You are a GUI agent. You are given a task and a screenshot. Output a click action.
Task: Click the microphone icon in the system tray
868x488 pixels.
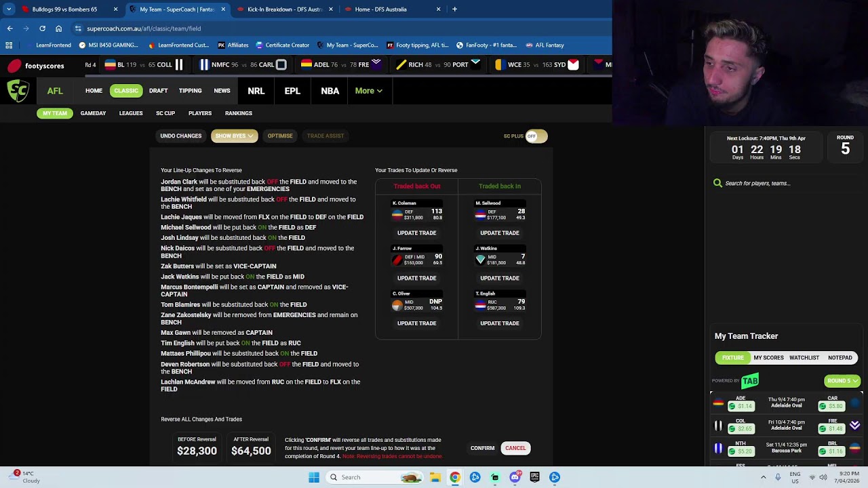tap(777, 477)
